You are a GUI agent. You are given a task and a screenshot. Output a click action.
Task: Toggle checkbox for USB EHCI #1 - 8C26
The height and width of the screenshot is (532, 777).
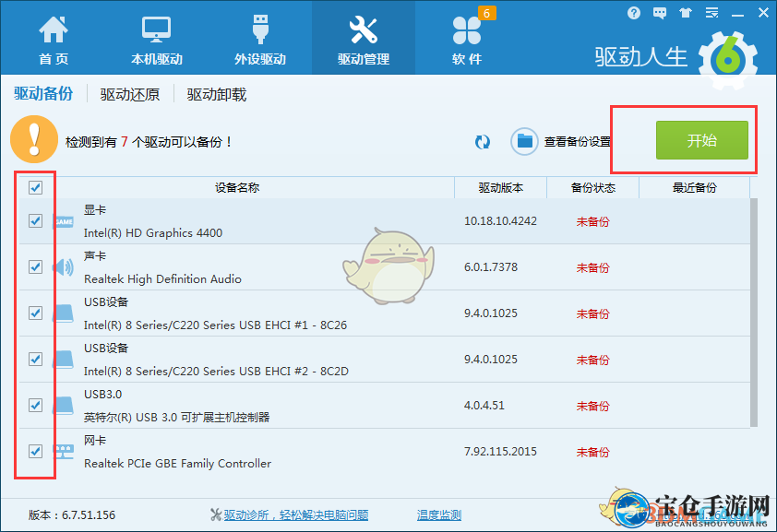pos(35,313)
